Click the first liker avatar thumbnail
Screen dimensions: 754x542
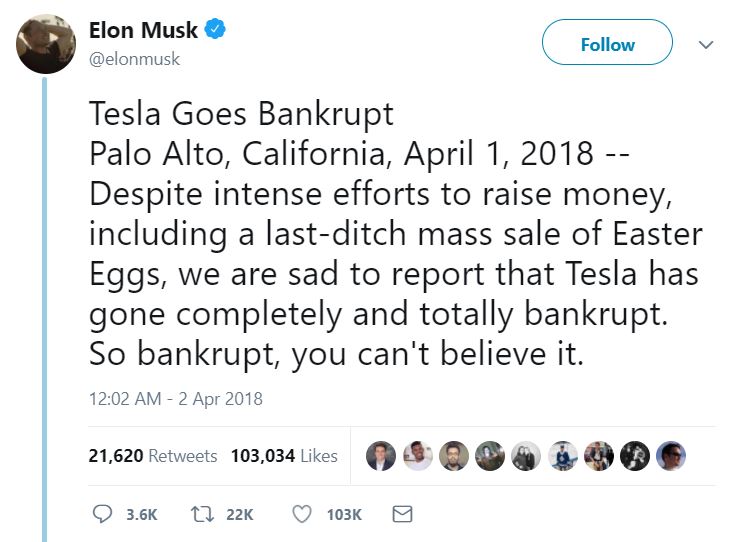click(380, 455)
